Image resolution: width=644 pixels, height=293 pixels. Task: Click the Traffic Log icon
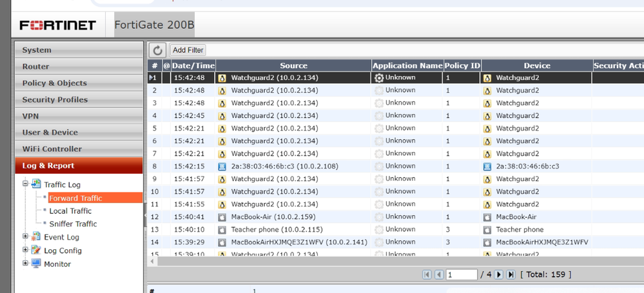(37, 184)
